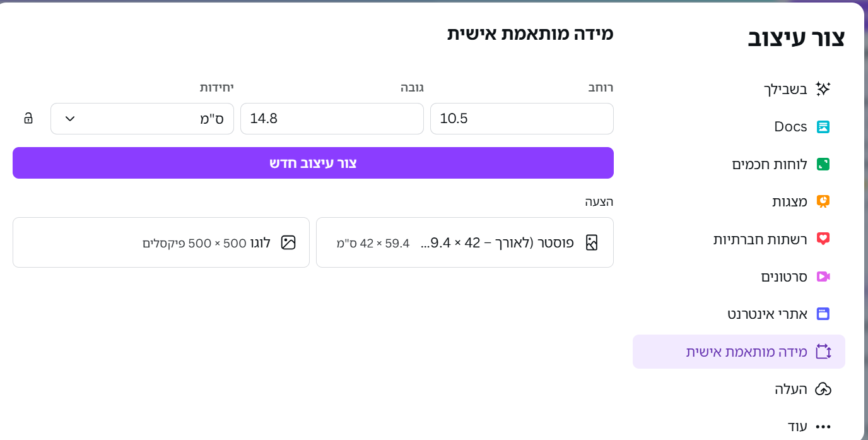Toggle the aspect ratio lock icon
The height and width of the screenshot is (440, 868).
coord(28,118)
